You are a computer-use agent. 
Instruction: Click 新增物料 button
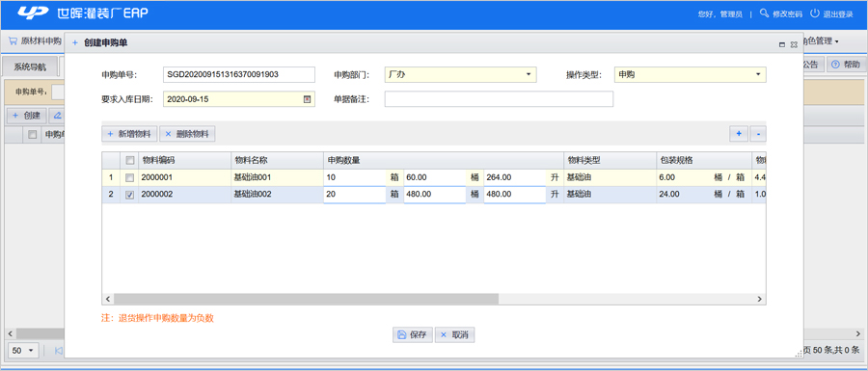click(x=130, y=134)
